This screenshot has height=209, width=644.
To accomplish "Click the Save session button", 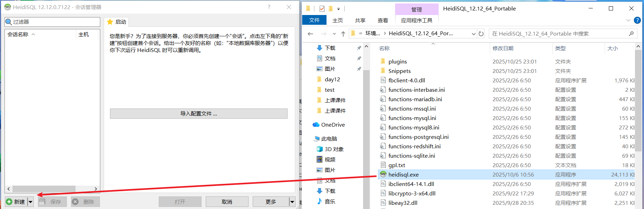I will pyautogui.click(x=52, y=202).
